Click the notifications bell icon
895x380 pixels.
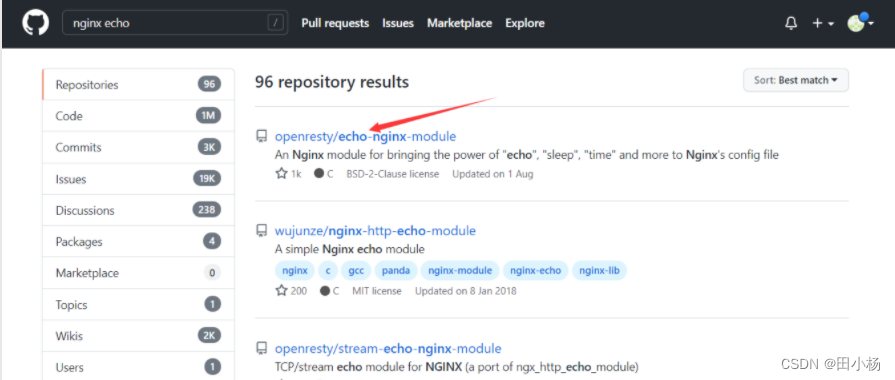pos(791,23)
